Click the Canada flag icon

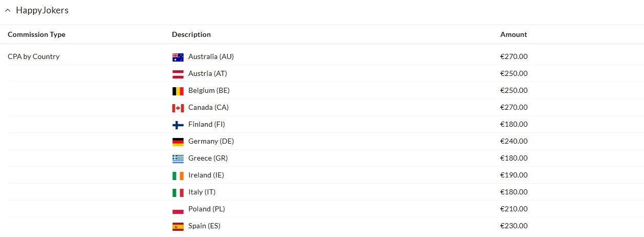[x=178, y=108]
